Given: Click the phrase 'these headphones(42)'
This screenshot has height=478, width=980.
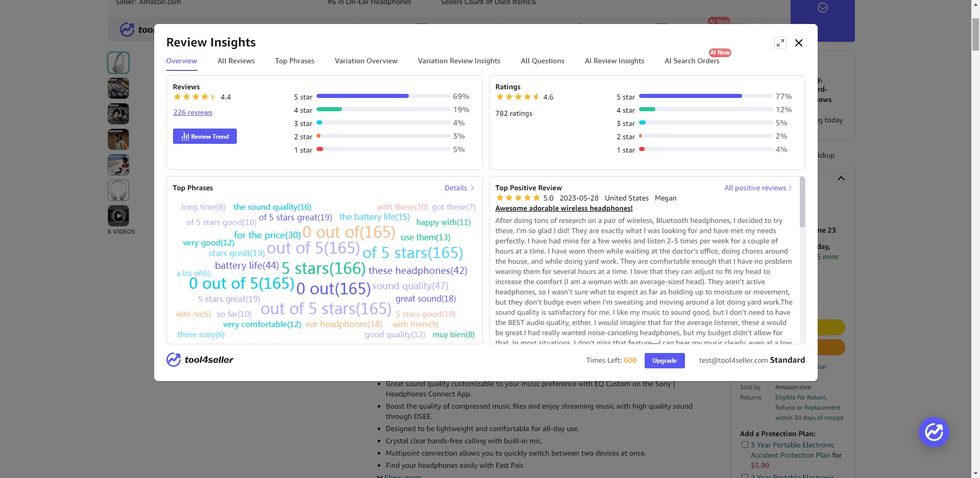Looking at the screenshot, I should (418, 270).
